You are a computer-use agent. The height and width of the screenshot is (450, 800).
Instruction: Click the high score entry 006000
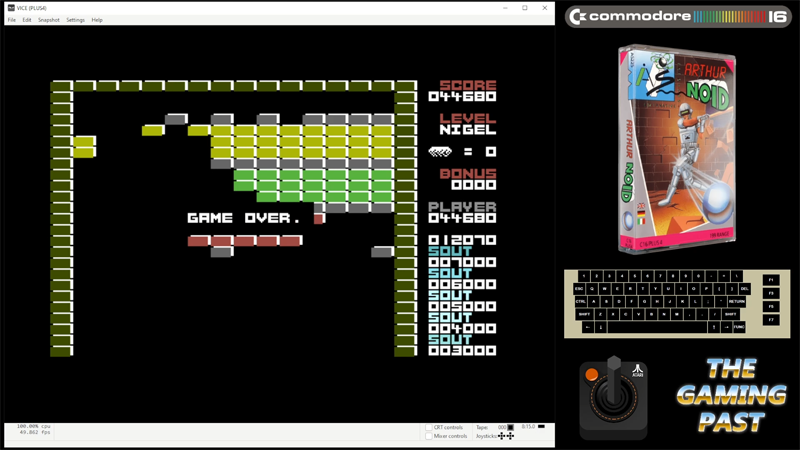(x=462, y=284)
